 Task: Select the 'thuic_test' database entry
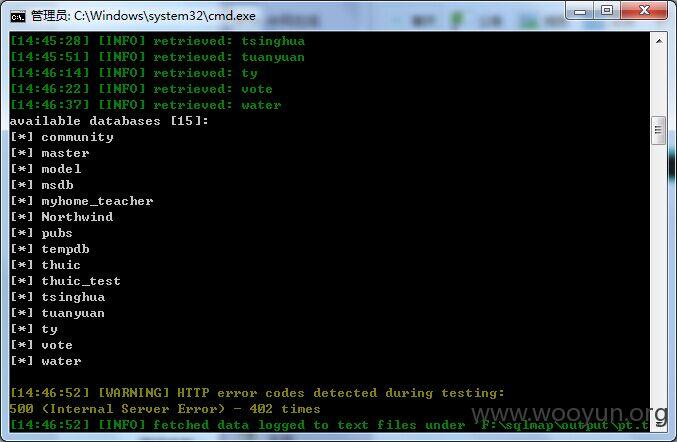point(66,281)
